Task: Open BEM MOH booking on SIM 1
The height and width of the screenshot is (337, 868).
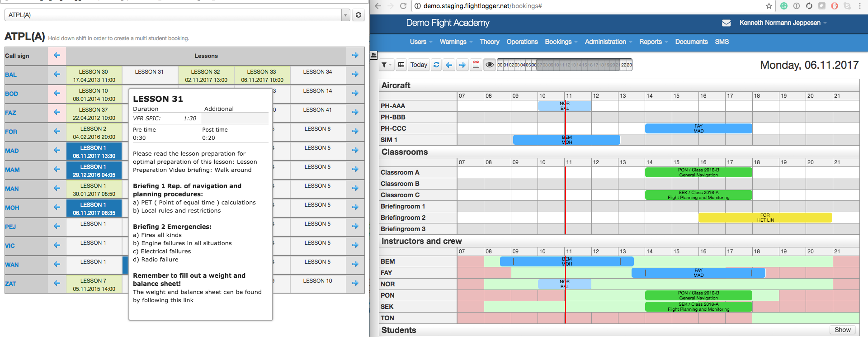Action: coord(566,140)
